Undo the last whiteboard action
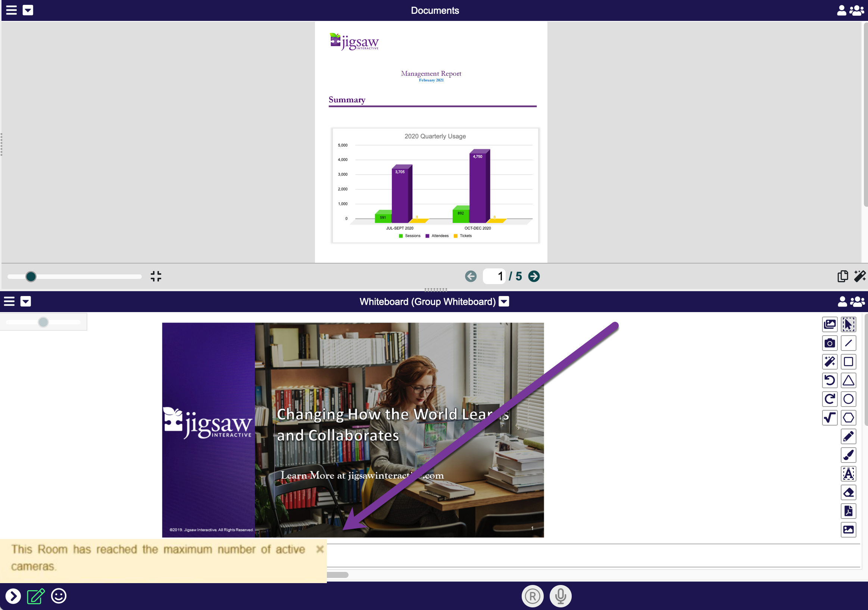The height and width of the screenshot is (610, 868). pos(829,380)
